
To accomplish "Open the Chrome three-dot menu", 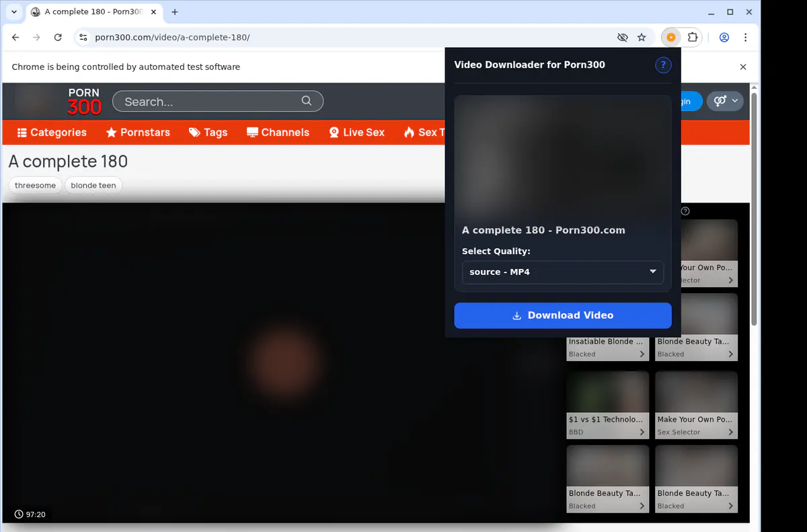I will [745, 38].
